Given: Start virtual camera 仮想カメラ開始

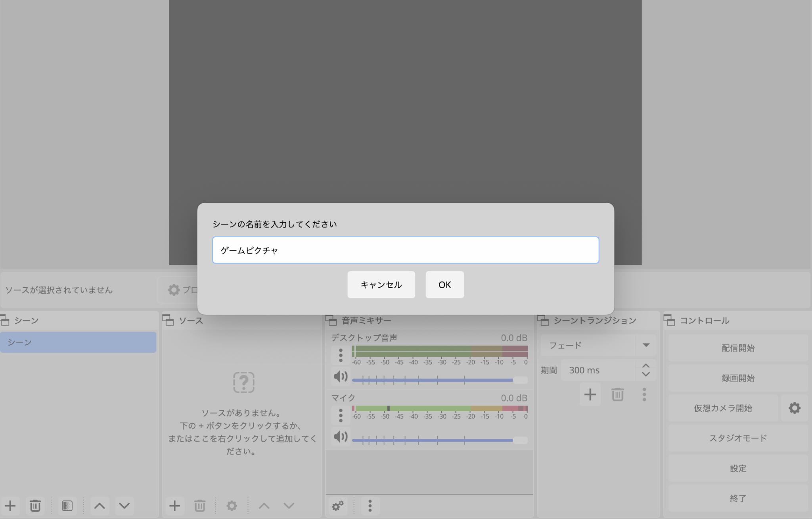Looking at the screenshot, I should pyautogui.click(x=723, y=408).
